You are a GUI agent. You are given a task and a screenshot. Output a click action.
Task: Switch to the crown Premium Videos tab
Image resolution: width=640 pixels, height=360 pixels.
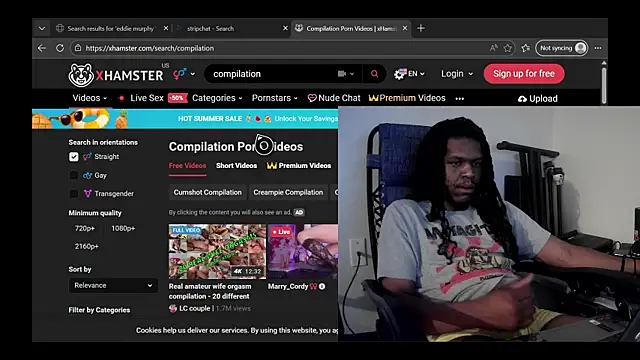point(299,166)
